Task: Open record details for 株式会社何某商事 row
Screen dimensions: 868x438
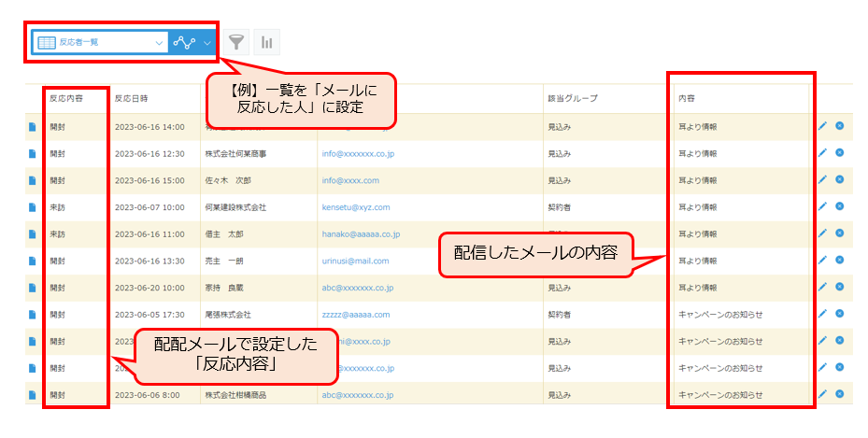Action: click(32, 154)
